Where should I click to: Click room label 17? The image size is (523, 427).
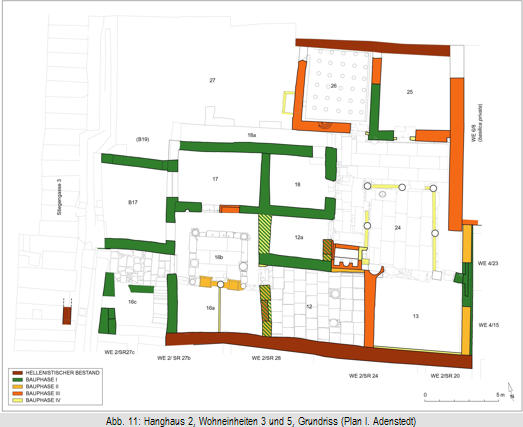pos(215,179)
